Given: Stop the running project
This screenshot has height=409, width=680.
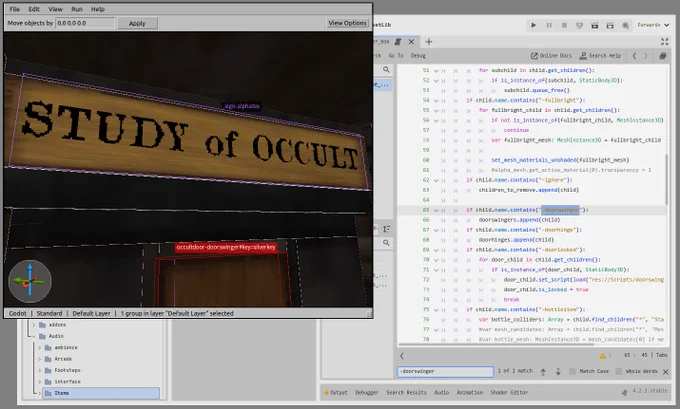Looking at the screenshot, I should click(564, 25).
